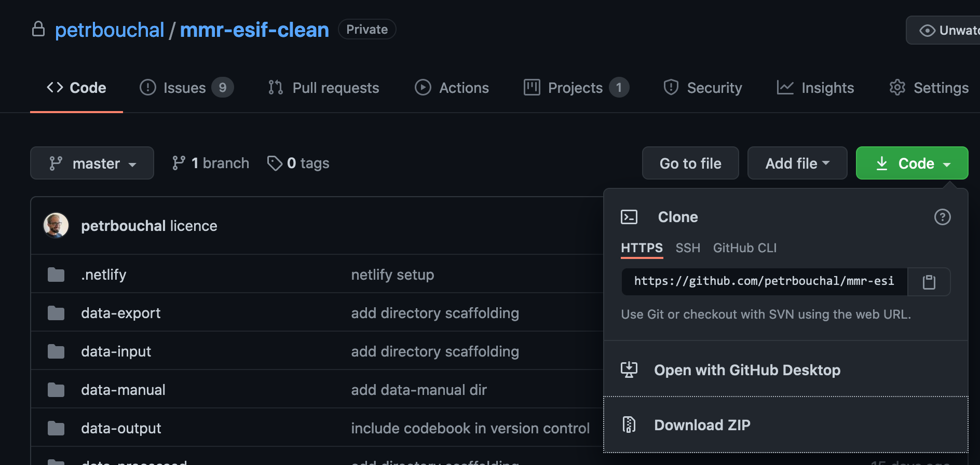Open the .netlify folder
Image resolution: width=980 pixels, height=465 pixels.
pos(104,275)
